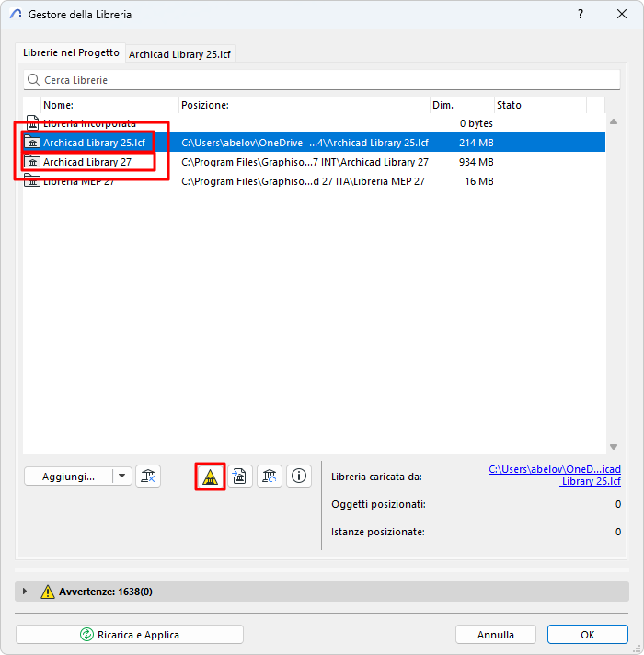The height and width of the screenshot is (655, 644).
Task: Click the folder icon of Archicad Library 27
Action: pos(32,162)
